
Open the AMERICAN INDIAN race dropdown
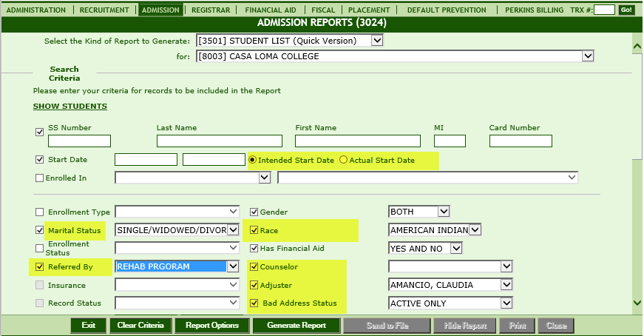pos(435,230)
